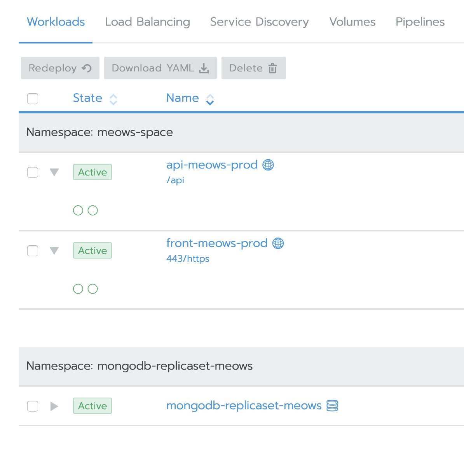Click globe icon beside front-meows-prod
The image size is (464, 476).
(278, 243)
